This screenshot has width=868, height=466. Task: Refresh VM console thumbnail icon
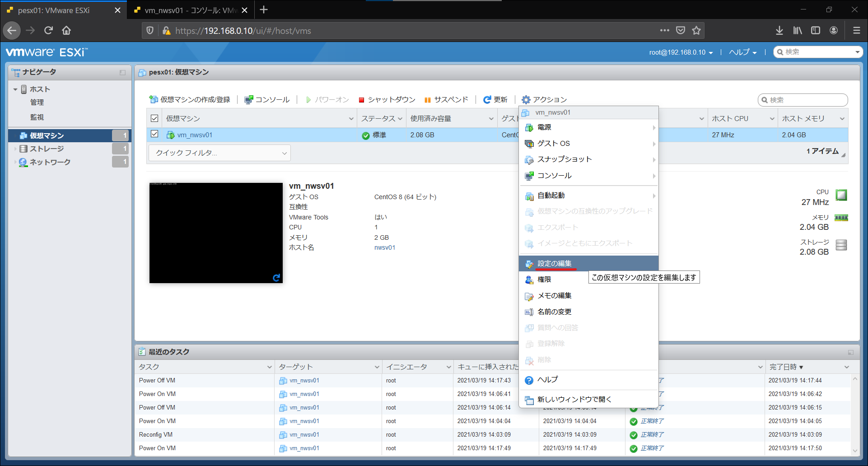pos(276,278)
